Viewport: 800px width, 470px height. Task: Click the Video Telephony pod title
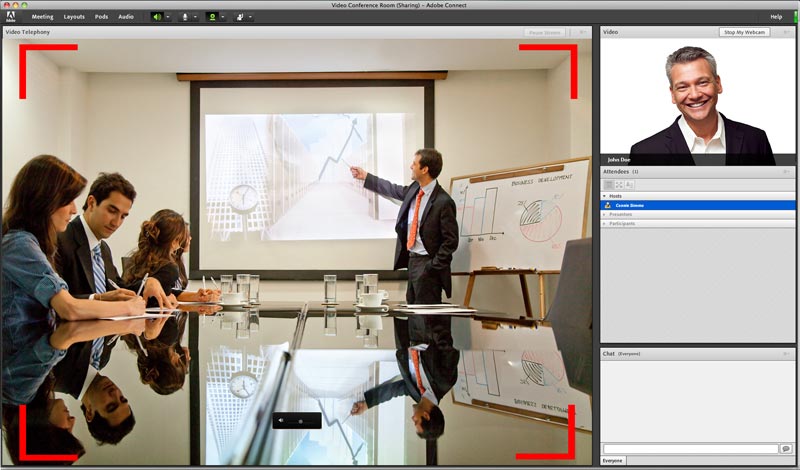click(28, 32)
